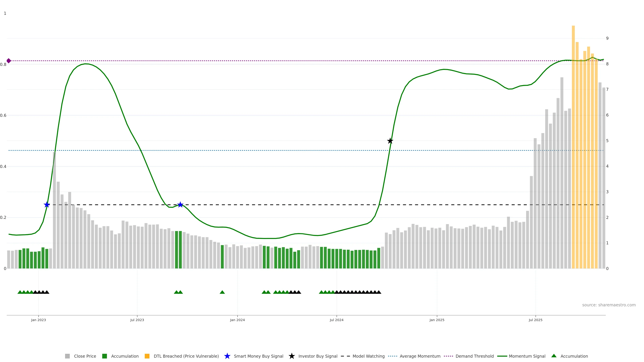644x362 pixels.
Task: Click the black Investor Buy Signal star on chart
Action: (x=390, y=141)
